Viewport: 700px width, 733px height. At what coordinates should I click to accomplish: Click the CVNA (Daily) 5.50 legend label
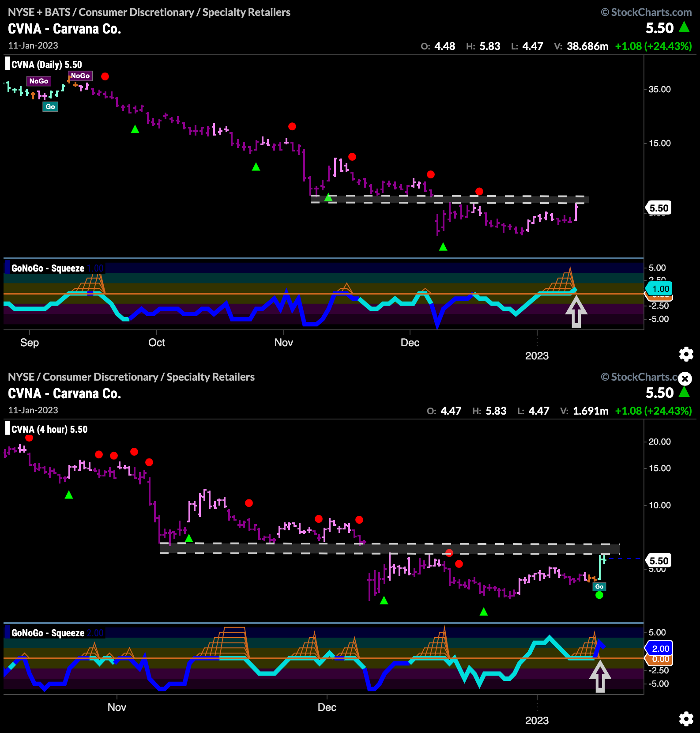click(x=46, y=64)
